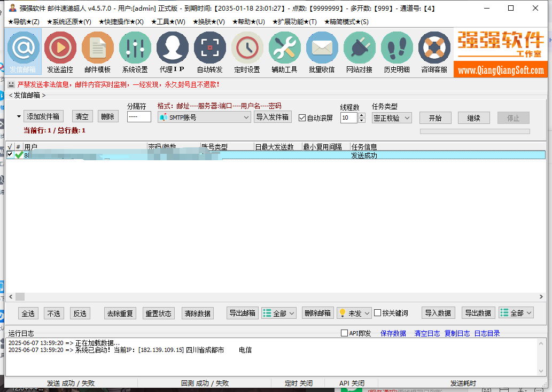Click the 开始 start button
552x392 pixels.
(x=435, y=118)
